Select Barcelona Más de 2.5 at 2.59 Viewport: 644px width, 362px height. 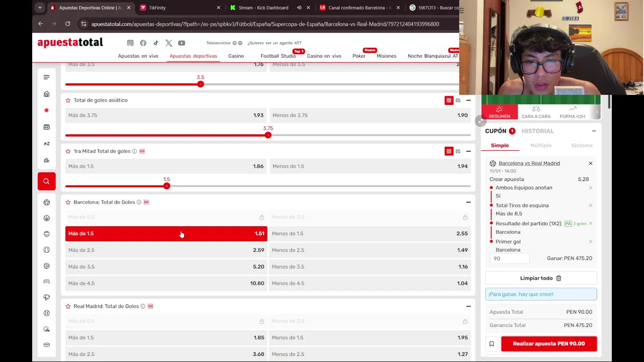(166, 250)
